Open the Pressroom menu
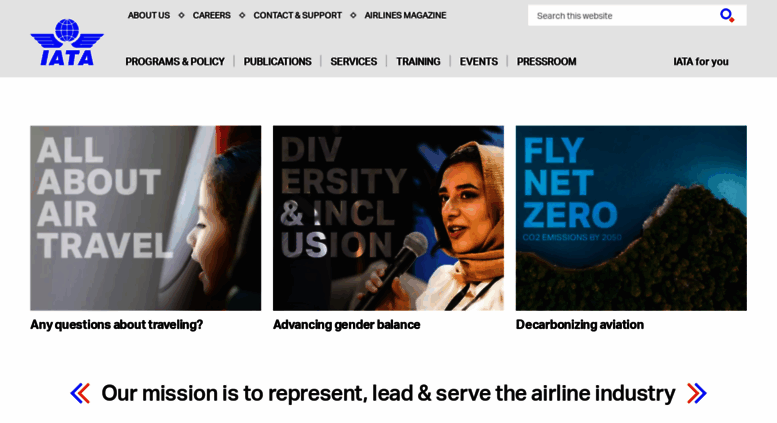The image size is (777, 423). click(x=547, y=61)
